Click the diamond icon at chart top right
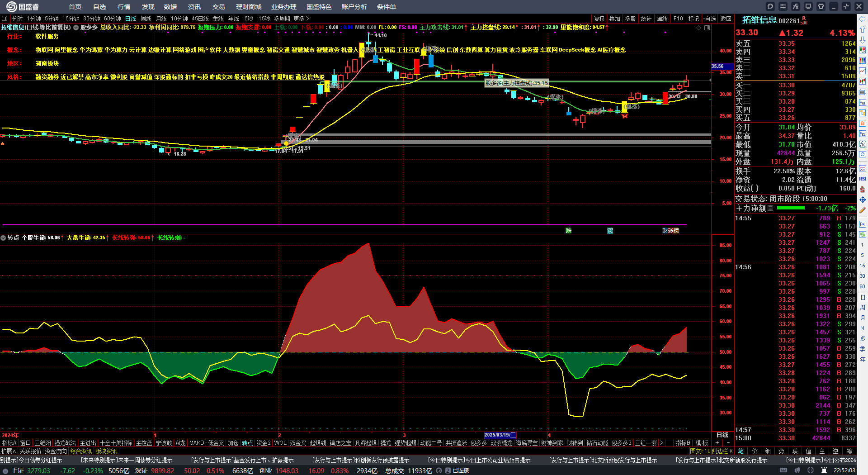868x475 pixels. pyautogui.click(x=698, y=28)
